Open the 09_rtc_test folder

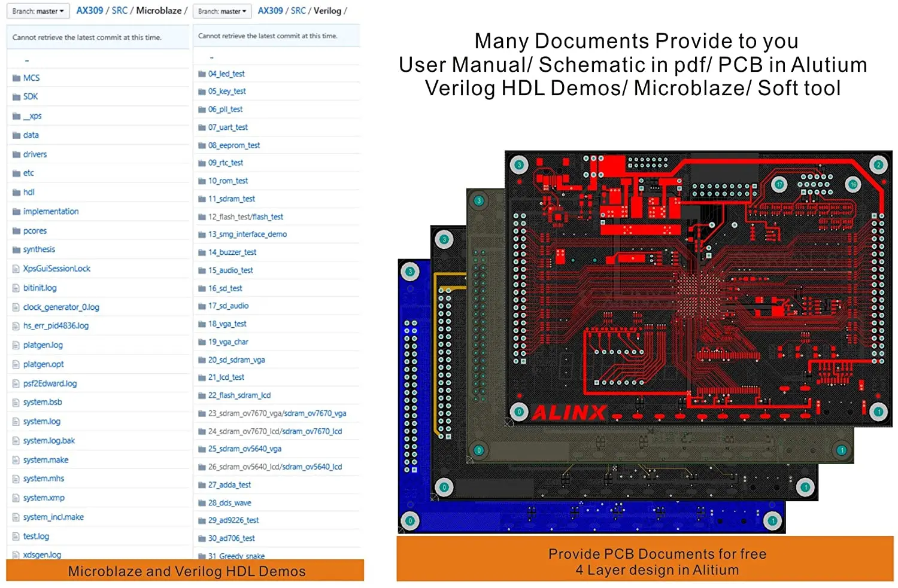click(x=226, y=163)
